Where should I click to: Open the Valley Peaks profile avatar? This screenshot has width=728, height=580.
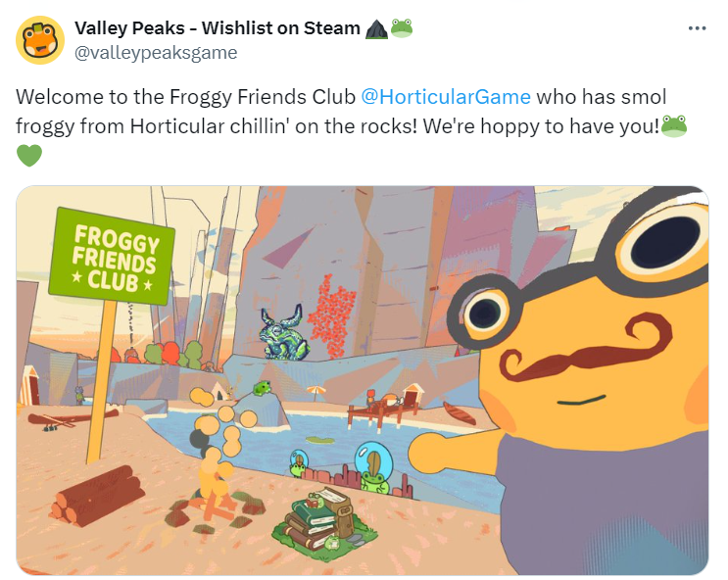[x=40, y=40]
